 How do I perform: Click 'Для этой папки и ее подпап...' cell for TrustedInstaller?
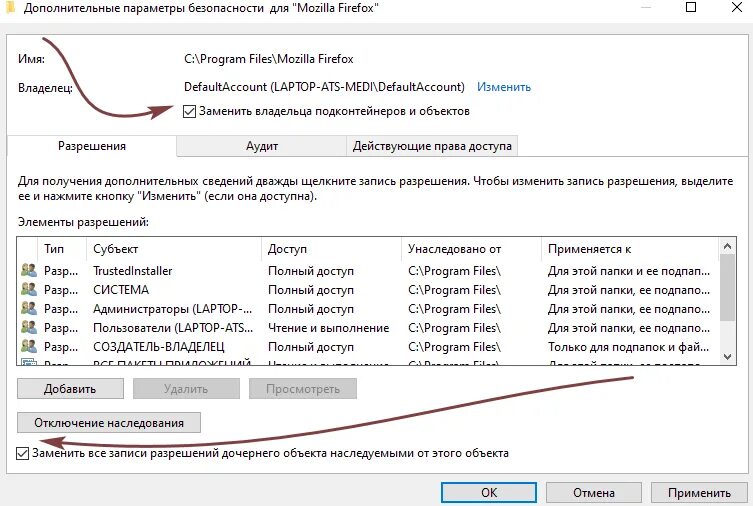tap(628, 271)
